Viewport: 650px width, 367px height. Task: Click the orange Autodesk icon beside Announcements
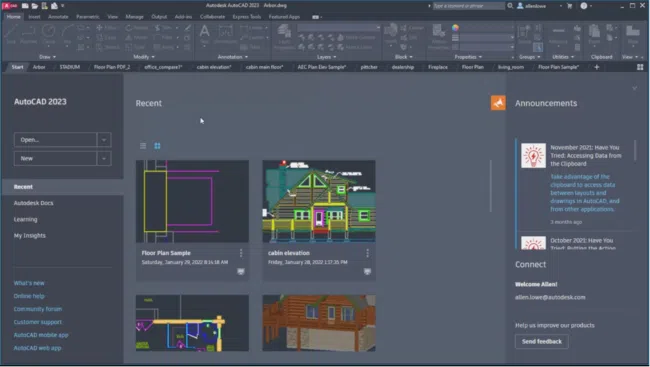click(498, 103)
